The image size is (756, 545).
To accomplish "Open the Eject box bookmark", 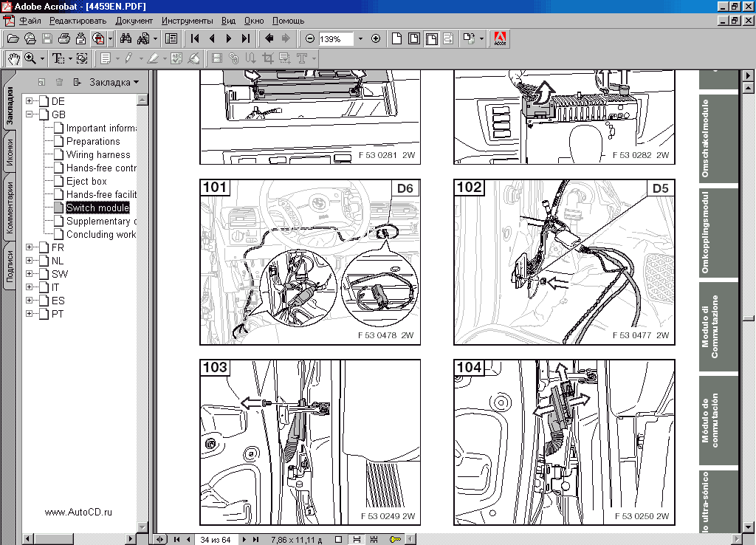I will 86,182.
